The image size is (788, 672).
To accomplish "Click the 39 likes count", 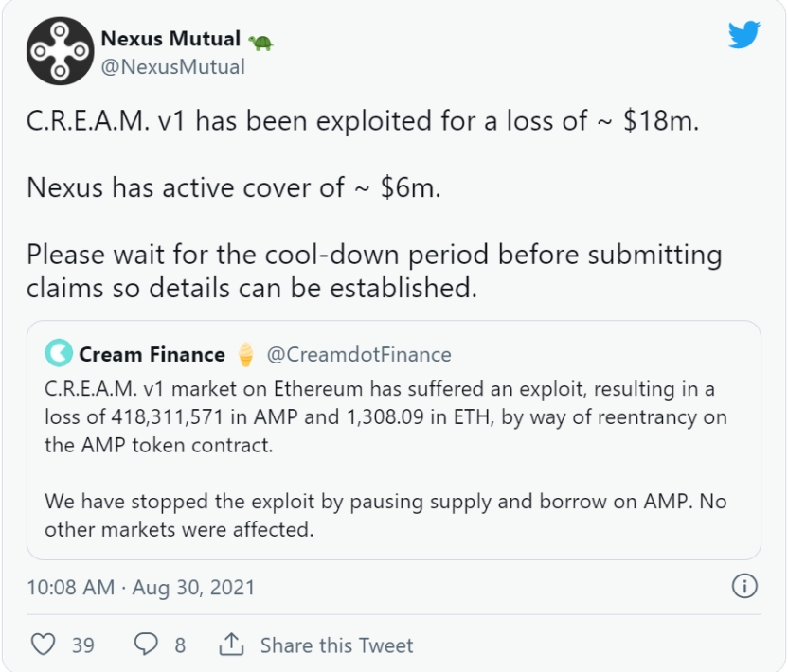I will click(83, 645).
